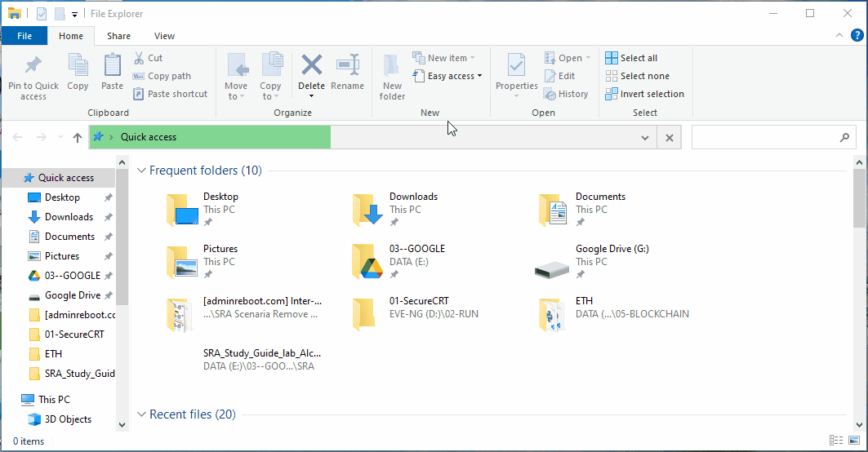
Task: Collapse the Recent files section
Action: 142,414
